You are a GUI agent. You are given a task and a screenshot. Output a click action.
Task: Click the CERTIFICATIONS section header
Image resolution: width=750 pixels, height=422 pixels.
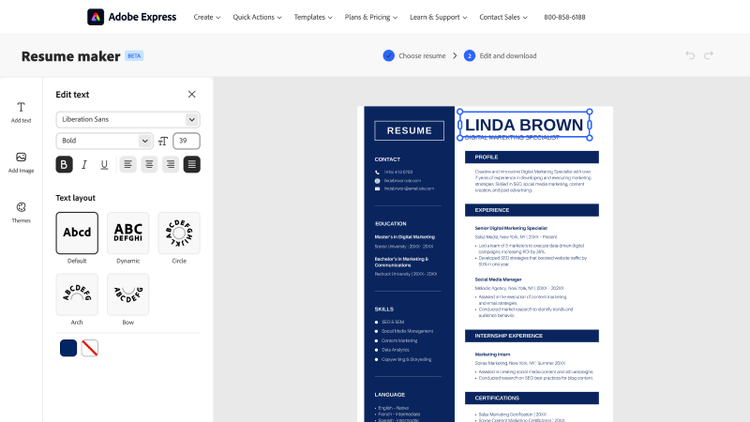pos(532,398)
